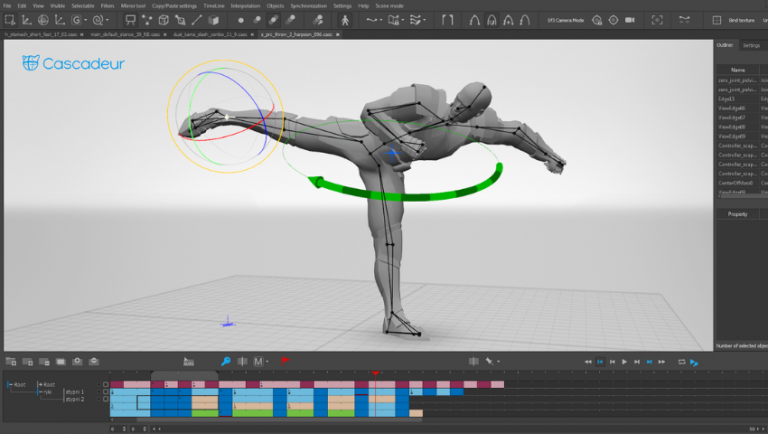Select the joints point-graph mode icon
Viewport: 768px width, 434px height.
pyautogui.click(x=147, y=20)
